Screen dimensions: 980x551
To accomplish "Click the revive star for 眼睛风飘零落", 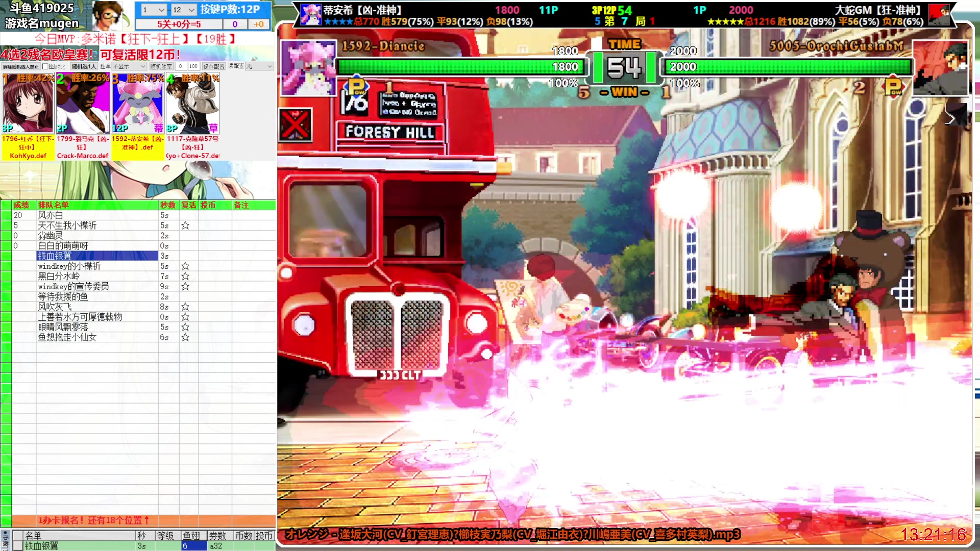I will [x=185, y=327].
